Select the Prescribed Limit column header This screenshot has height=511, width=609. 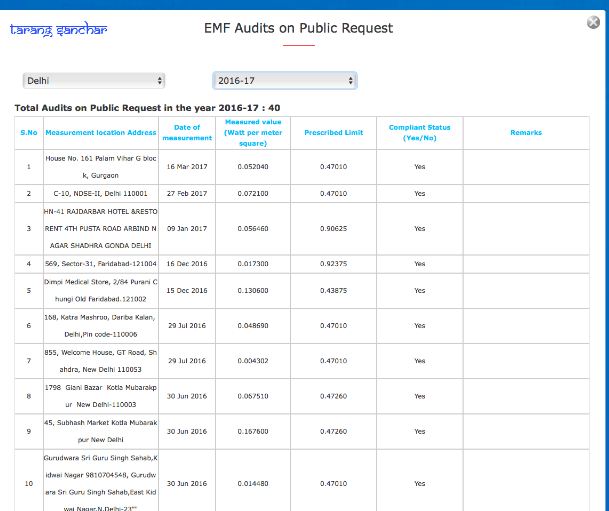point(333,132)
